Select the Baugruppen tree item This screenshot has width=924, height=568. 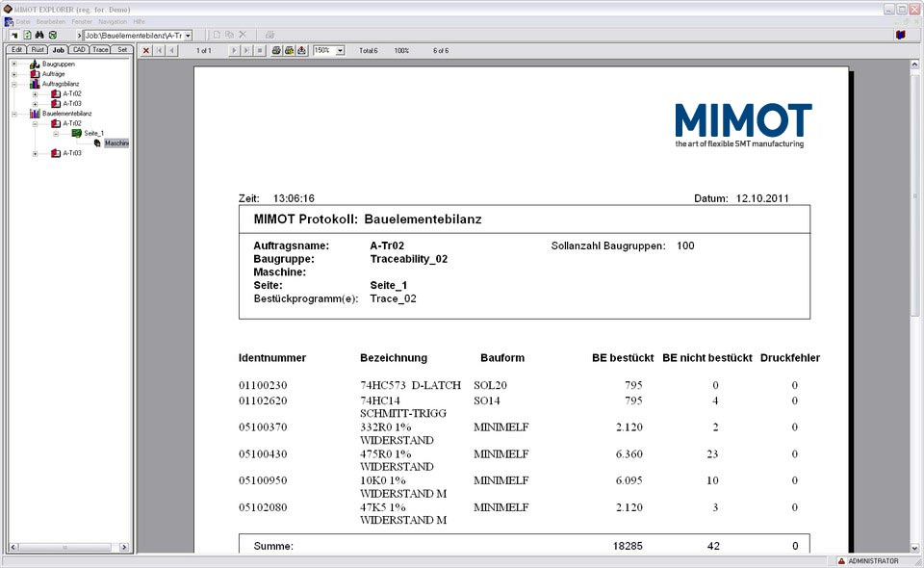point(59,65)
